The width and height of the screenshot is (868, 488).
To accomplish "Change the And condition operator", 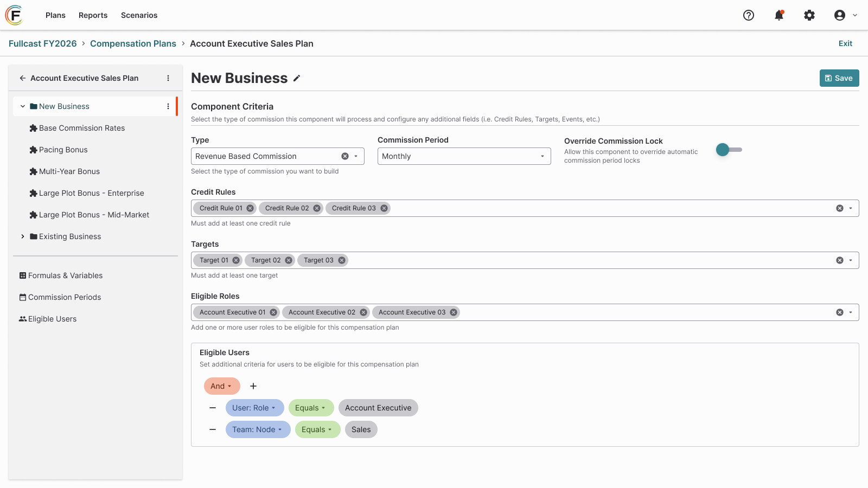I will pyautogui.click(x=222, y=386).
